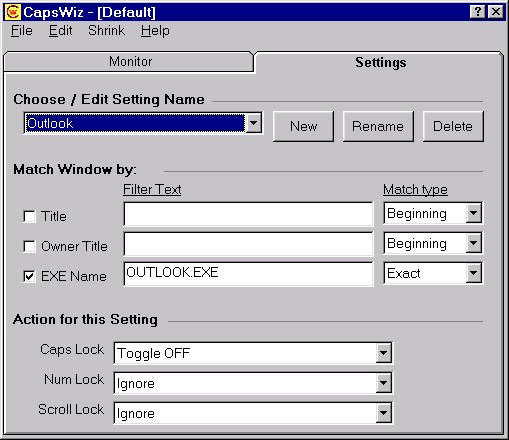Enable the Owner Title checkbox

point(29,247)
